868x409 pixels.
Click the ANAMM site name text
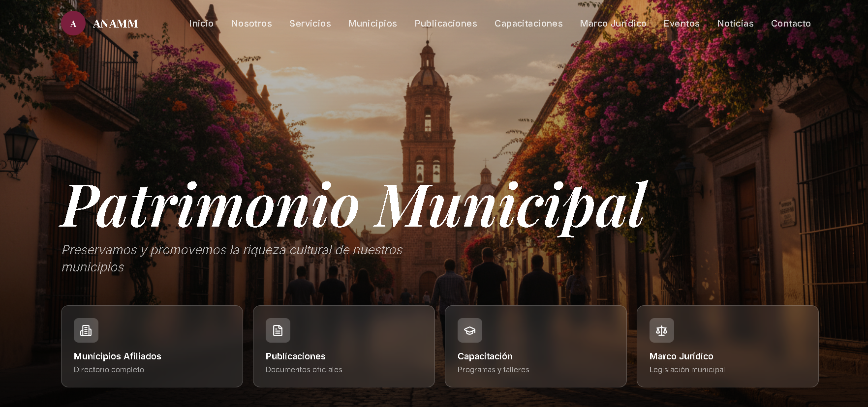(x=116, y=24)
